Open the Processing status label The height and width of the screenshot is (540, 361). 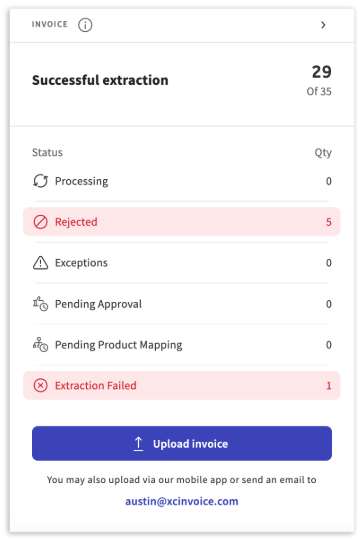pyautogui.click(x=81, y=181)
